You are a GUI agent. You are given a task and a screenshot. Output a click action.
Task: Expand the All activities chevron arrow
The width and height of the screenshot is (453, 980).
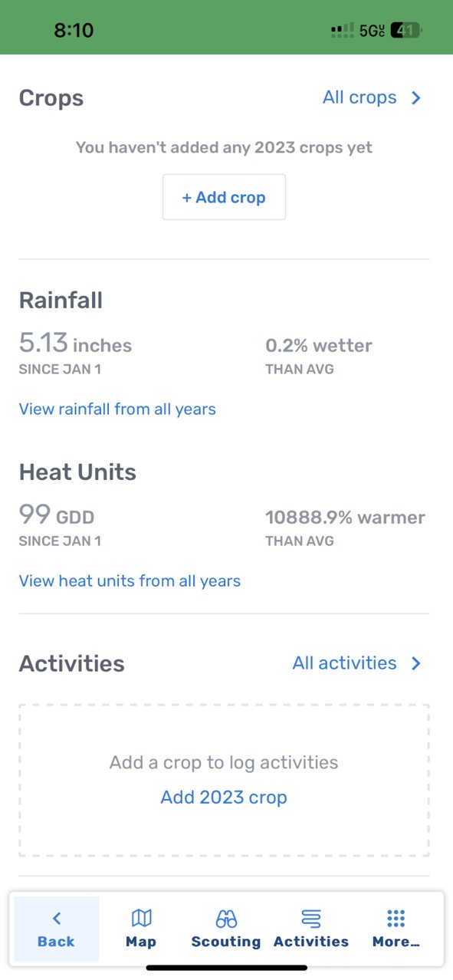pos(416,663)
